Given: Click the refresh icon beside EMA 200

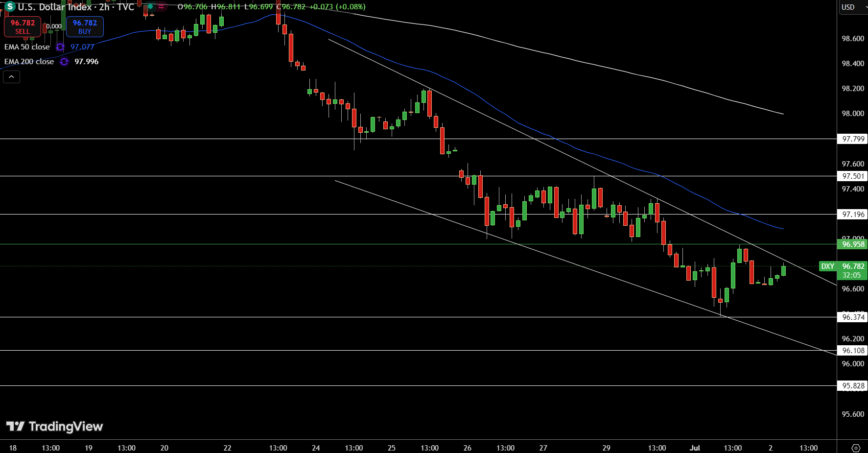Looking at the screenshot, I should 64,62.
